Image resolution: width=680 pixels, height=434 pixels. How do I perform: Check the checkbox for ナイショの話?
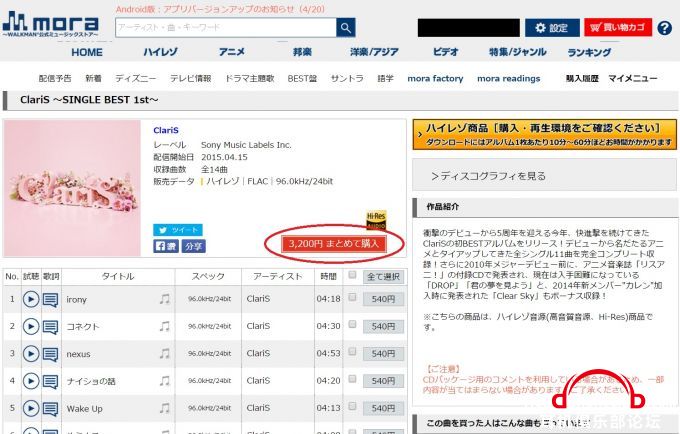pyautogui.click(x=352, y=379)
